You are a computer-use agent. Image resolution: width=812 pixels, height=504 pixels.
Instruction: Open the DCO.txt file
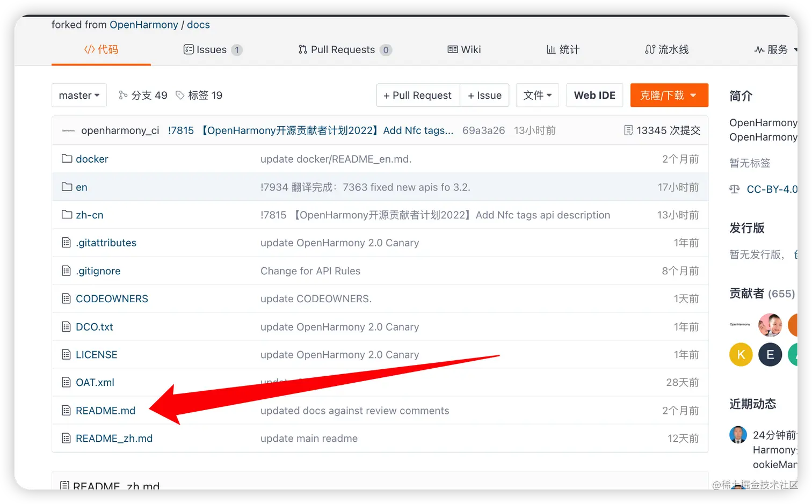click(95, 327)
